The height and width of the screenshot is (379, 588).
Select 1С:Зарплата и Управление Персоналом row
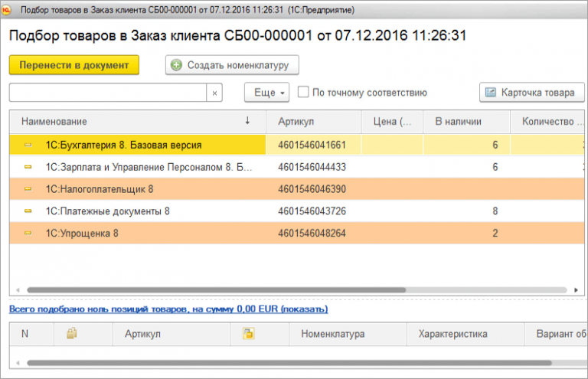(138, 166)
